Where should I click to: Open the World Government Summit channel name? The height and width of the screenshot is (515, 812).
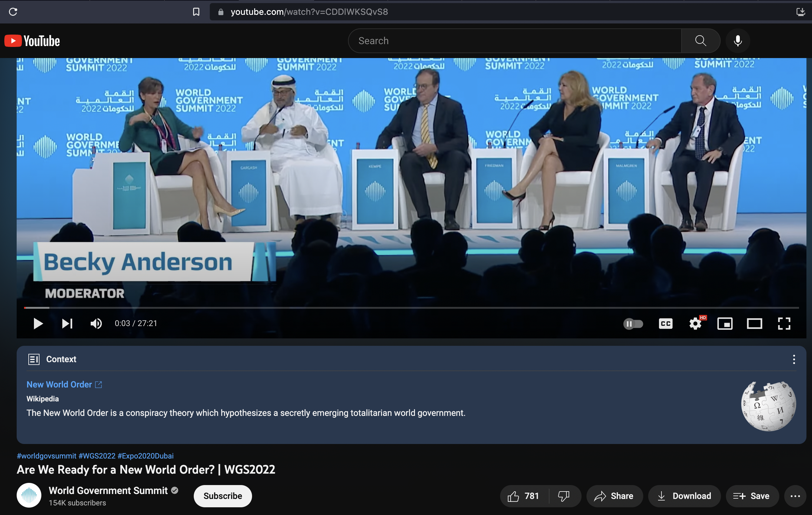point(108,490)
